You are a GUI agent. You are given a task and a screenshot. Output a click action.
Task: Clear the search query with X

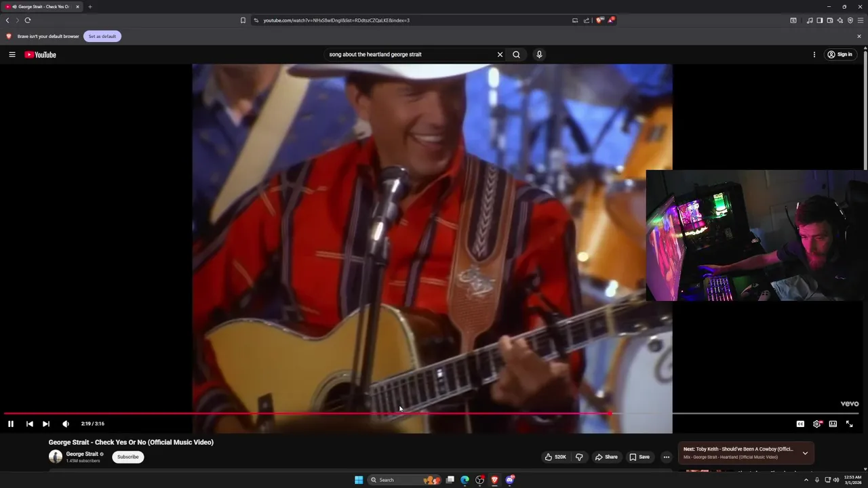click(x=500, y=54)
